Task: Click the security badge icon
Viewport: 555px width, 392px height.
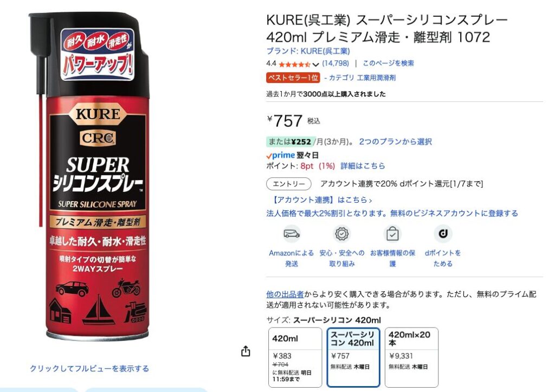Action: tap(342, 234)
